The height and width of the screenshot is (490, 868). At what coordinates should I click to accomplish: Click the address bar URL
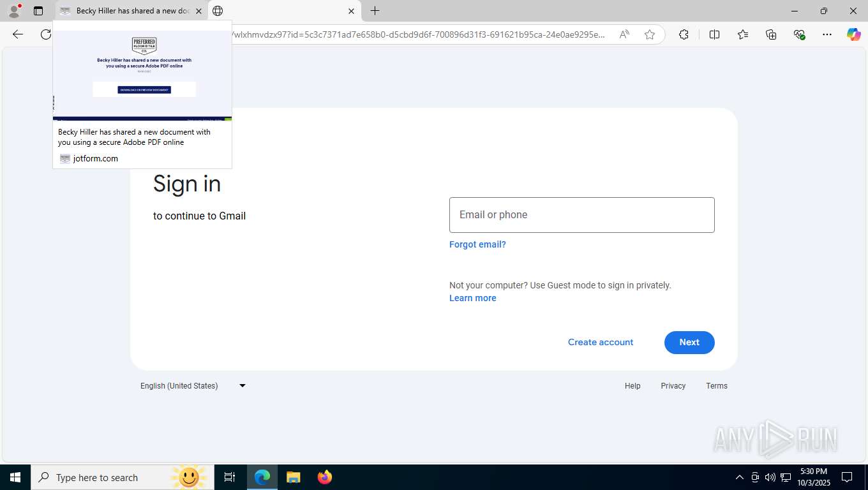418,34
